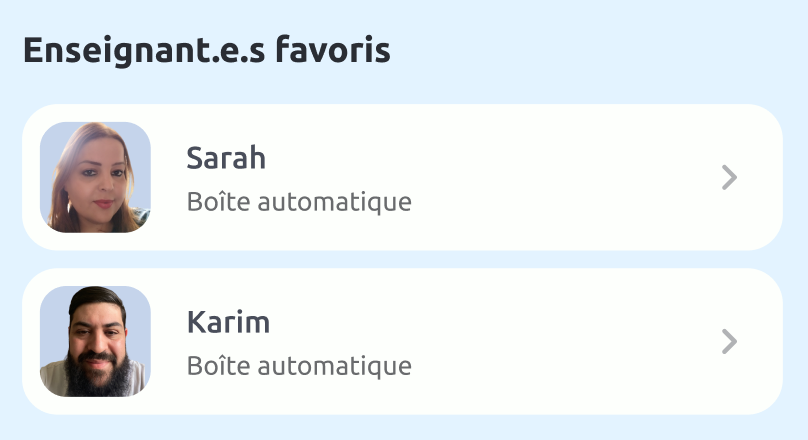The width and height of the screenshot is (808, 440).
Task: View teacher Karim's gearbox type label
Action: pyautogui.click(x=299, y=366)
